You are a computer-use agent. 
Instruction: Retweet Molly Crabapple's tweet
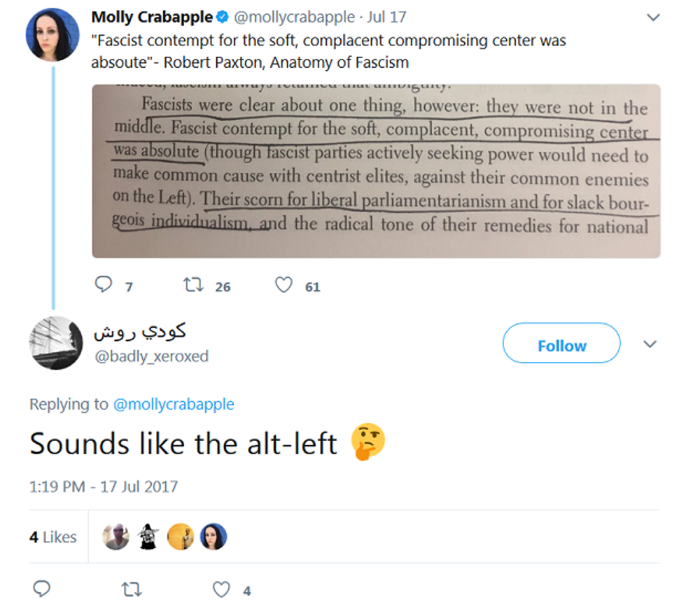click(191, 285)
